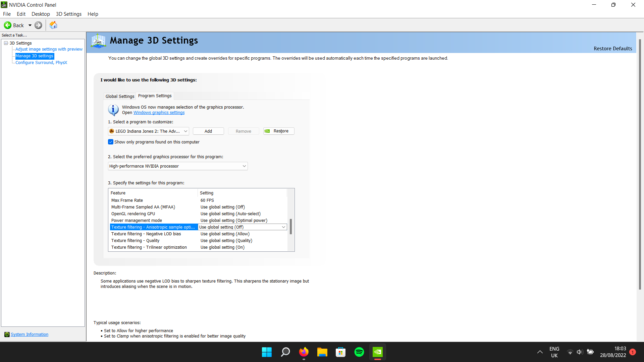The height and width of the screenshot is (362, 644).
Task: Click the green Back arrow icon
Action: pyautogui.click(x=7, y=25)
